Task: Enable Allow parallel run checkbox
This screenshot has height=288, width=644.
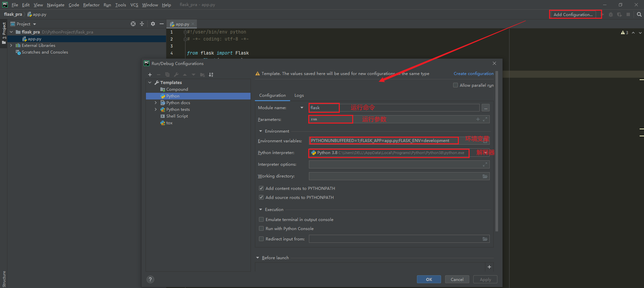Action: pyautogui.click(x=455, y=85)
